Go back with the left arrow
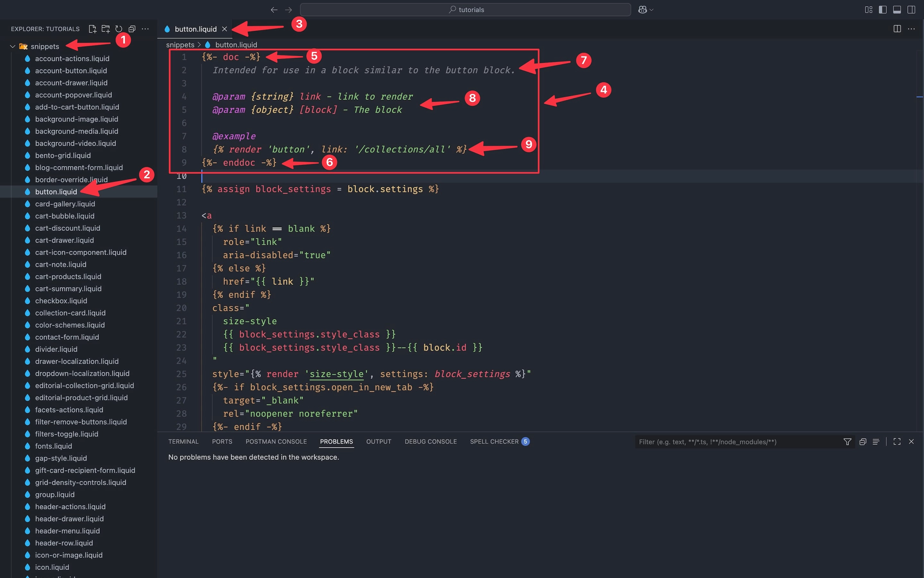924x578 pixels. (274, 10)
